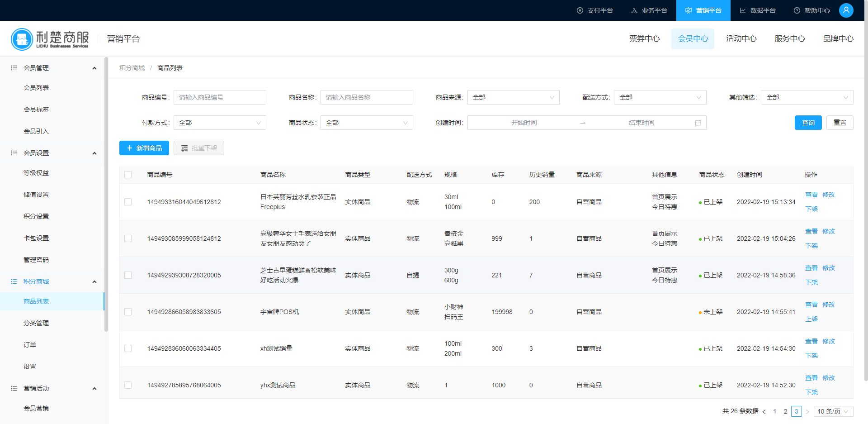The width and height of the screenshot is (868, 424).
Task: Click the 商品编号 input field
Action: [220, 97]
